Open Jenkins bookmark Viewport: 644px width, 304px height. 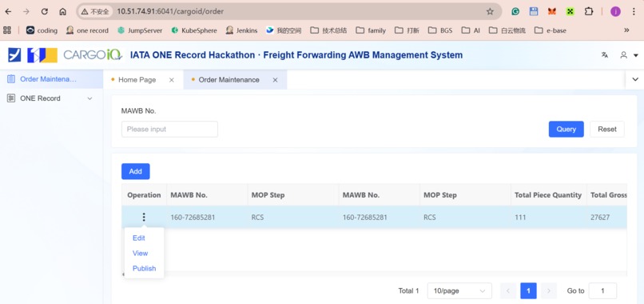[242, 30]
